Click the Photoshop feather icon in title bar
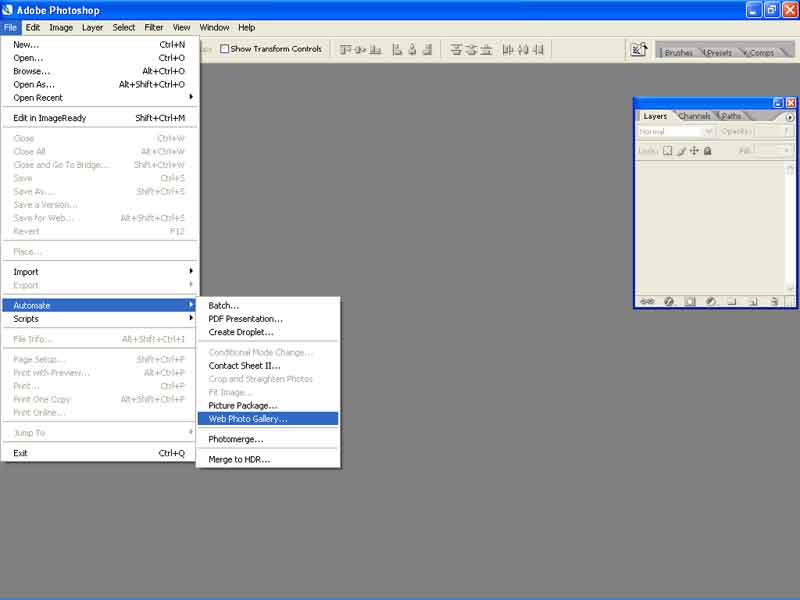The height and width of the screenshot is (600, 800). [7, 10]
